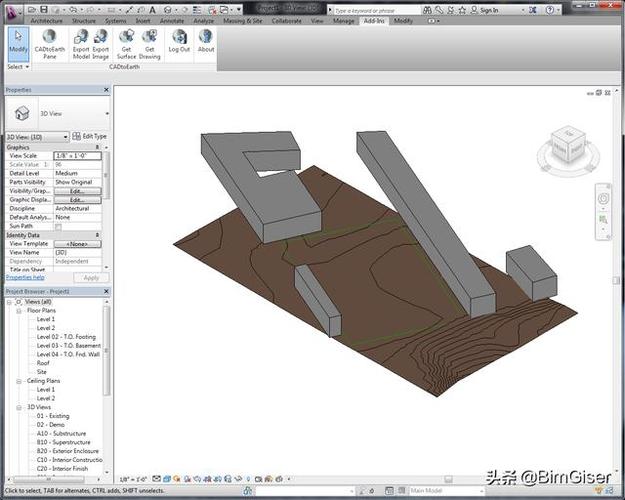Click Edit button for Visibility/Graphics

pos(77,191)
